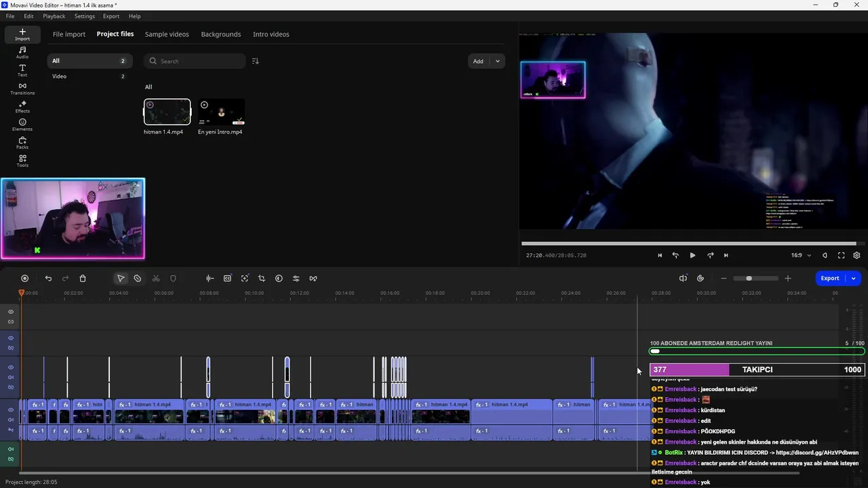Toggle preview volume speaker icon
Viewport: 868px width, 488px height.
coord(825,256)
